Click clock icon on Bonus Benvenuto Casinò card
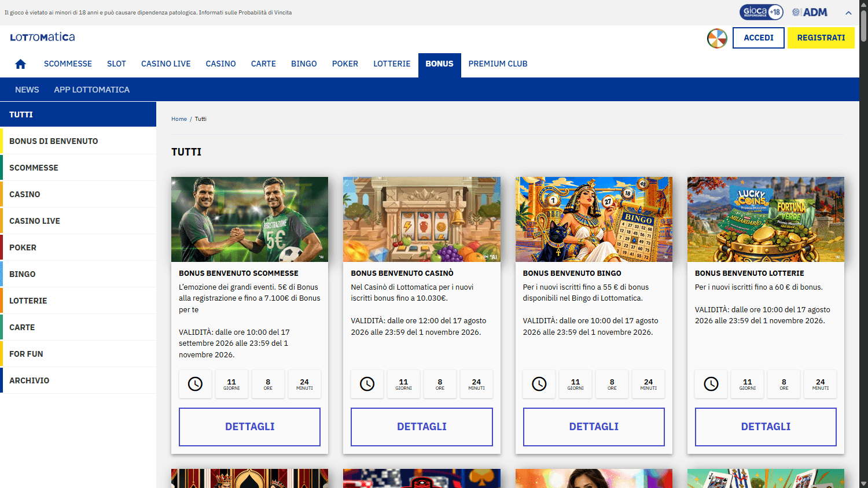The width and height of the screenshot is (868, 488). coord(367,384)
